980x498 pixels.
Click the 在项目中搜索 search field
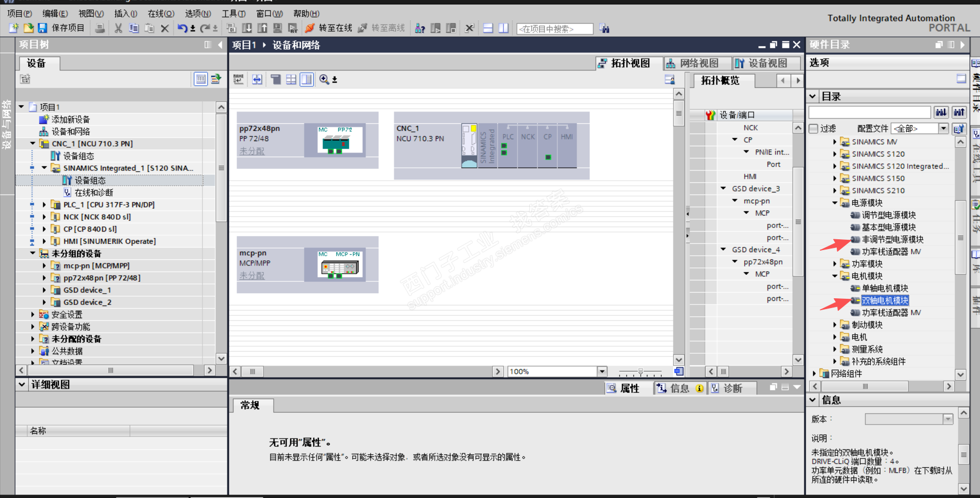click(x=554, y=29)
